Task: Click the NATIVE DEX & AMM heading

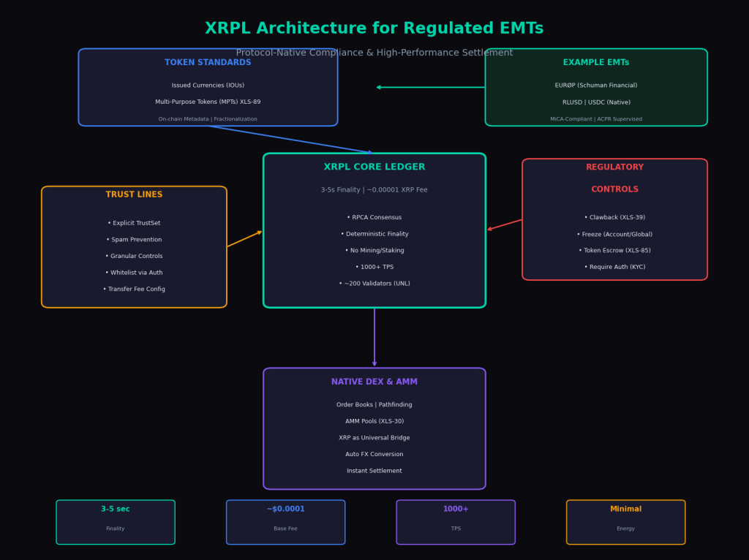Action: [x=374, y=382]
